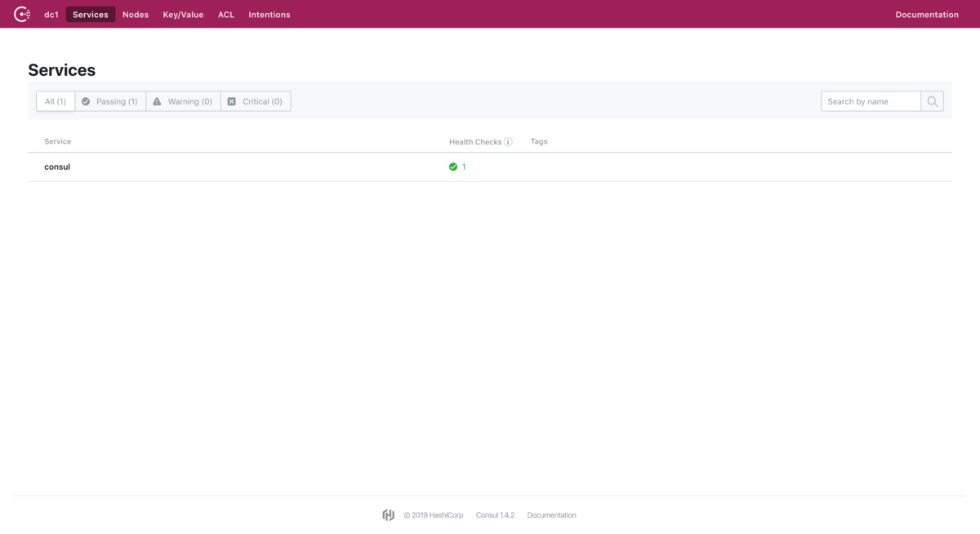Viewport: 980px width, 534px height.
Task: Open the consul service row
Action: [x=490, y=167]
